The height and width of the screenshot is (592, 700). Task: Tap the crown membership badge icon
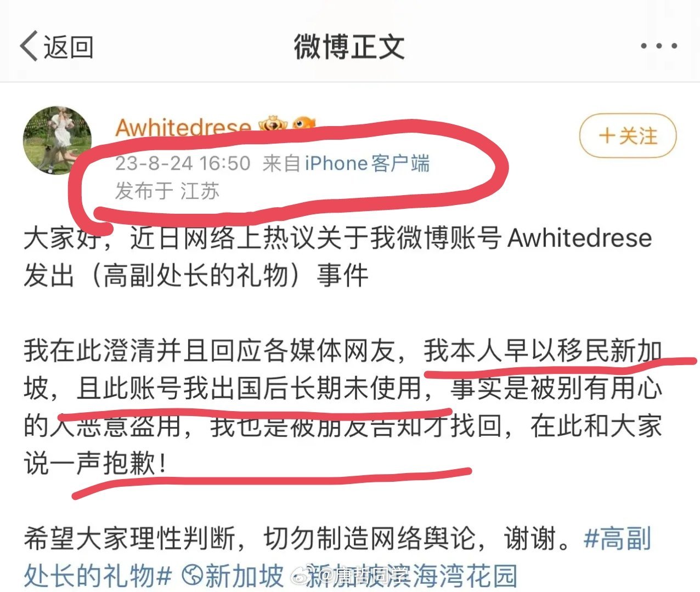click(273, 125)
